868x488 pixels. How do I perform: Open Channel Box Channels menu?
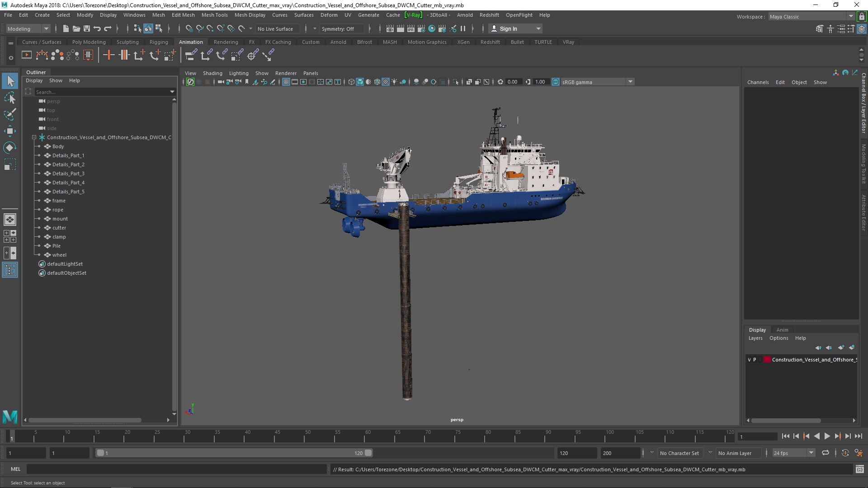tap(758, 82)
